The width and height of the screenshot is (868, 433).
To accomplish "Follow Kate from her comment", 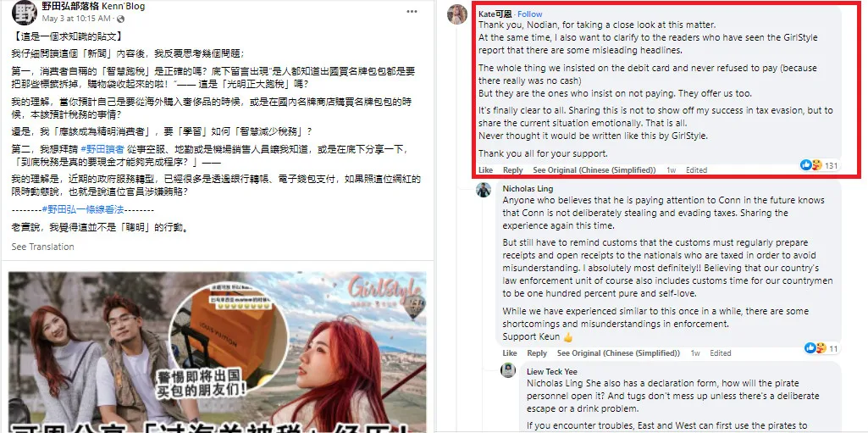I will pyautogui.click(x=530, y=14).
